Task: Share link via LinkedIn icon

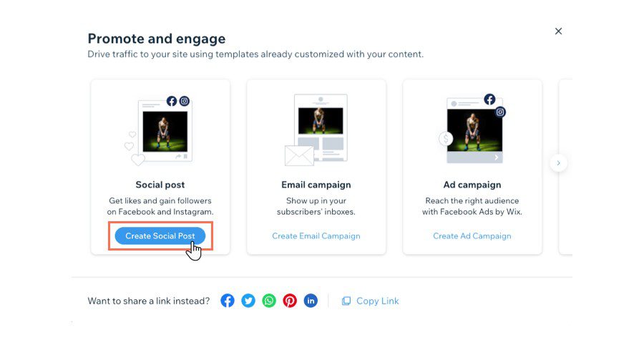Action: (311, 301)
